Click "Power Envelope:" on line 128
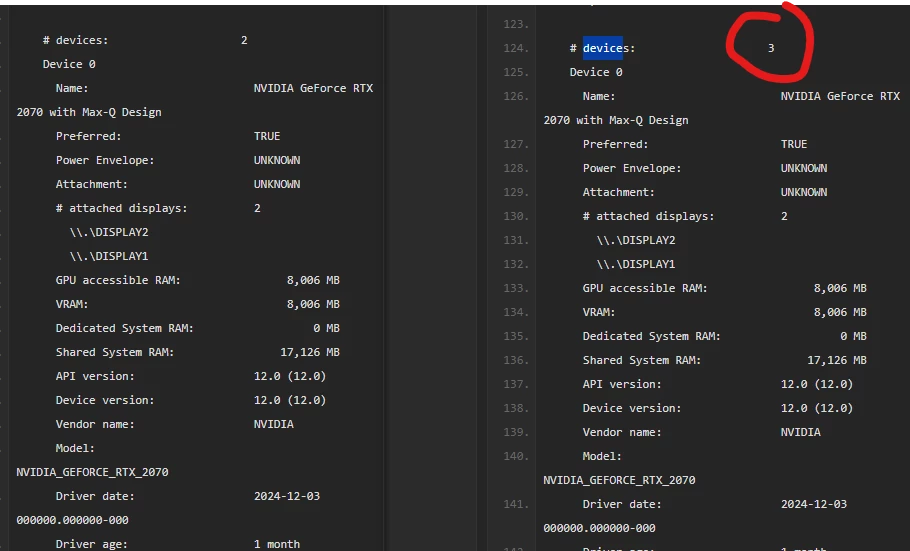 pyautogui.click(x=632, y=168)
